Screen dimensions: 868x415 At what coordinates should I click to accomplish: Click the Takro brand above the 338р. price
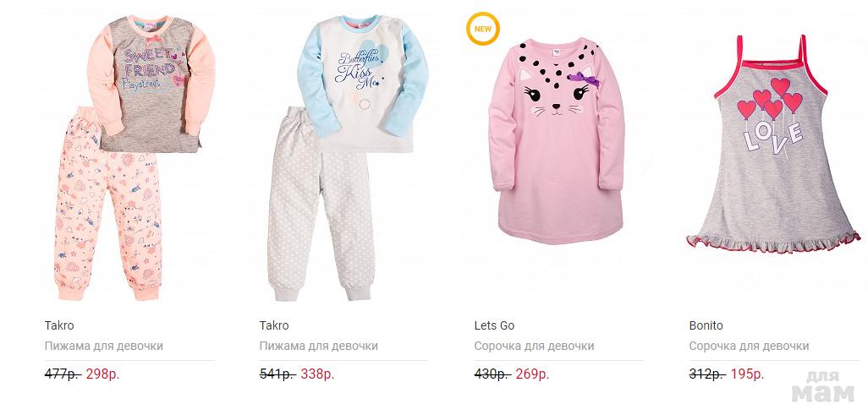273,325
